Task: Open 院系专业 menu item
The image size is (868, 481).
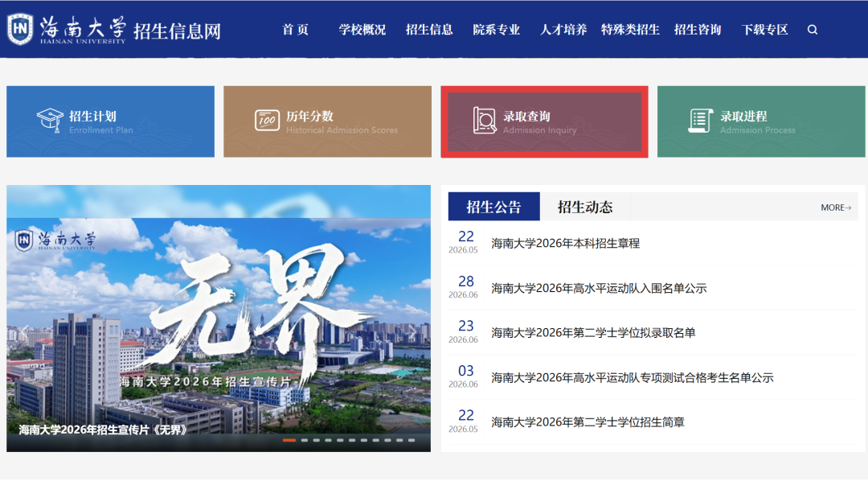Action: 496,30
